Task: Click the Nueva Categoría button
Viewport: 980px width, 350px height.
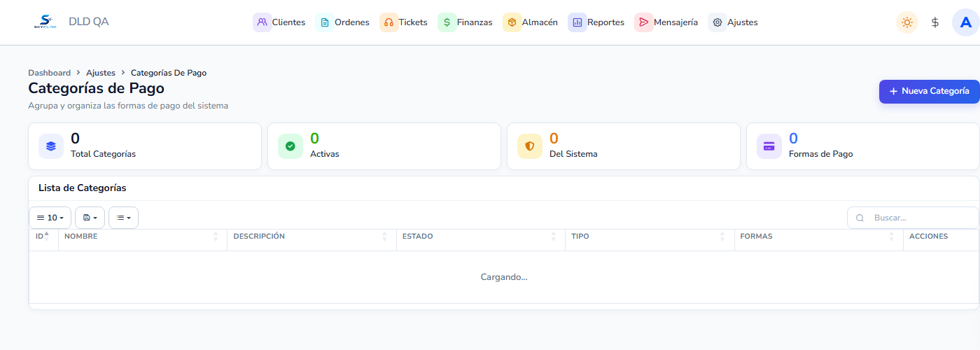Action: [930, 92]
